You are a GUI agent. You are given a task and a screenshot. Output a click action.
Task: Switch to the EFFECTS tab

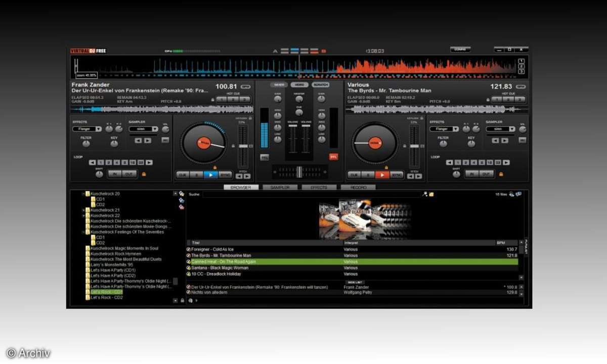pyautogui.click(x=319, y=187)
